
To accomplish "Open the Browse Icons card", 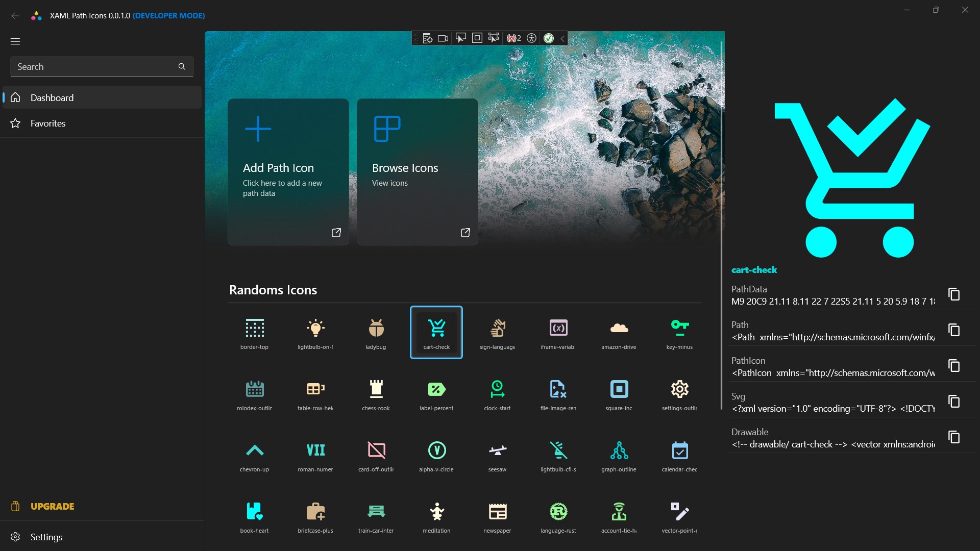I will click(417, 172).
